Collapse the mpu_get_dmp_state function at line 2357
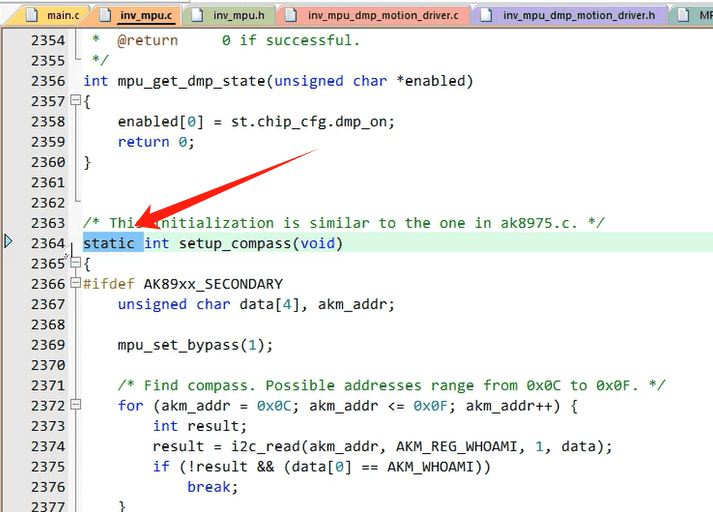Image resolution: width=713 pixels, height=512 pixels. pos(76,100)
